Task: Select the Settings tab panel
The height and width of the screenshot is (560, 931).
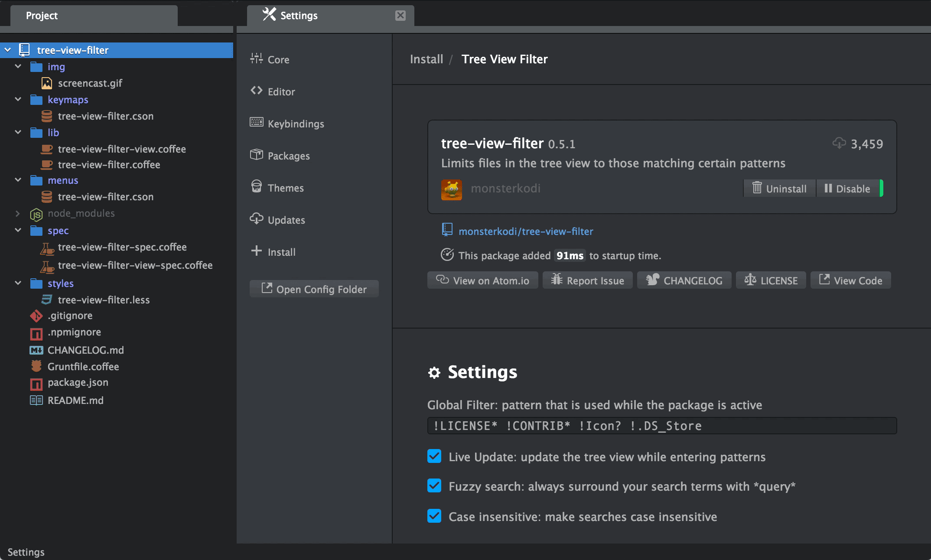Action: pyautogui.click(x=326, y=15)
